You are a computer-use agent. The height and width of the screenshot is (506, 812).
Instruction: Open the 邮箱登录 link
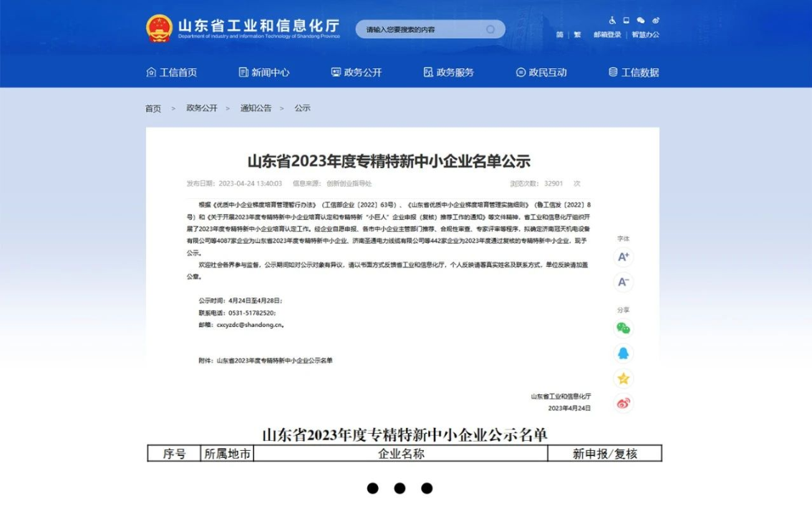click(607, 34)
